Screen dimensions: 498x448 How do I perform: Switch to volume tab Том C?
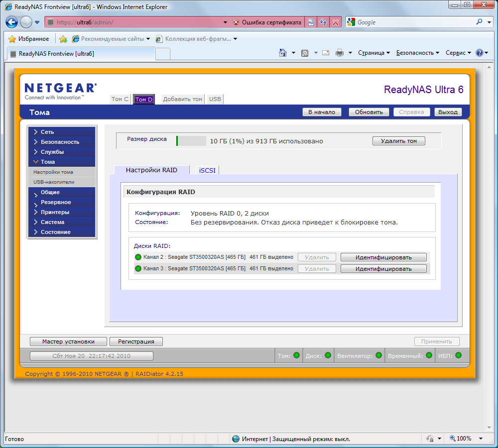click(x=120, y=99)
